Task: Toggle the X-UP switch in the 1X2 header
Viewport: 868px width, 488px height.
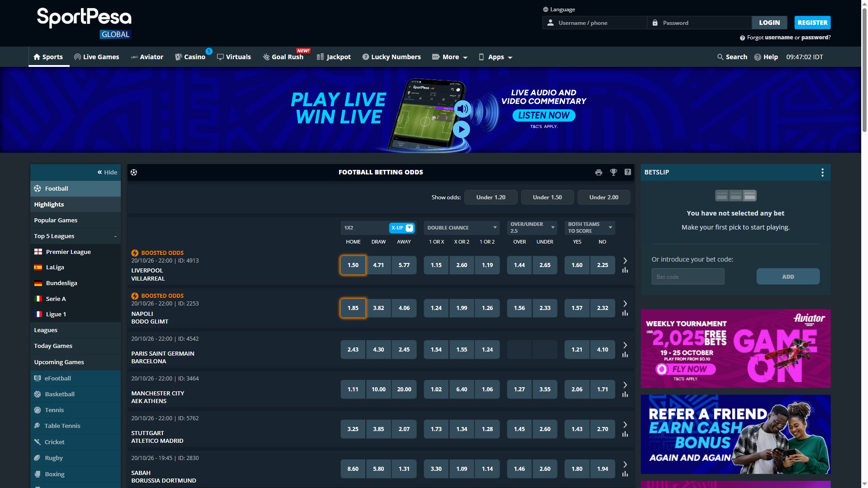Action: click(401, 228)
